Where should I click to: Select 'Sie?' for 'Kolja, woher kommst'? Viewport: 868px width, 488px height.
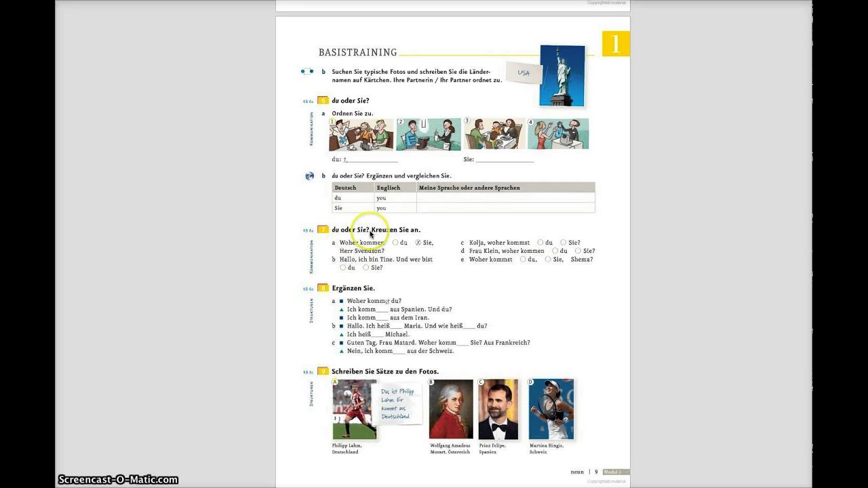pyautogui.click(x=564, y=243)
